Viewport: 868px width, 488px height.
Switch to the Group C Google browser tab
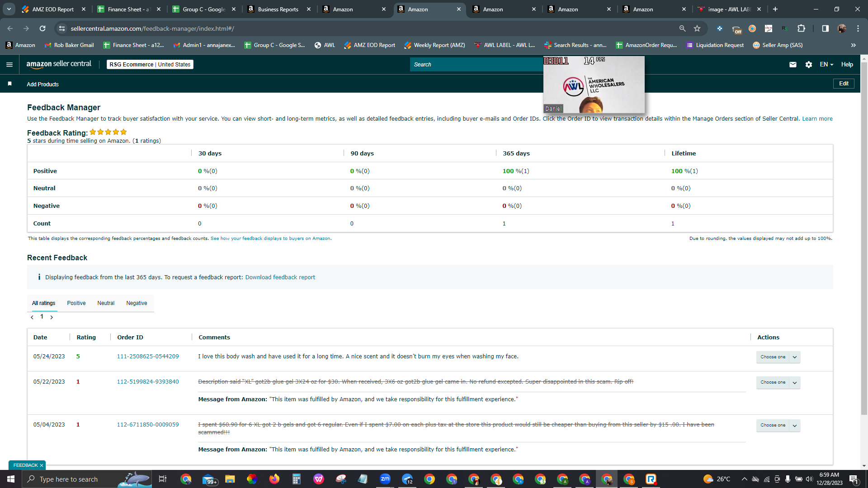coord(204,9)
